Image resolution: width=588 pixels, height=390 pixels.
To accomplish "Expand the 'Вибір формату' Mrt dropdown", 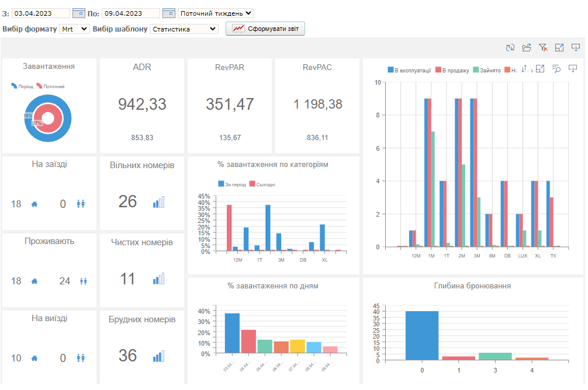I will click(x=74, y=29).
